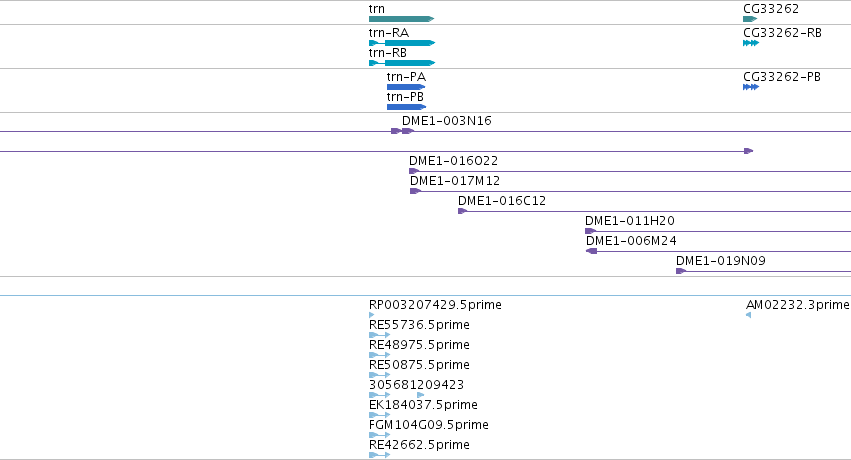The width and height of the screenshot is (851, 460).
Task: Click the trn-PA protein bar
Action: click(x=406, y=87)
